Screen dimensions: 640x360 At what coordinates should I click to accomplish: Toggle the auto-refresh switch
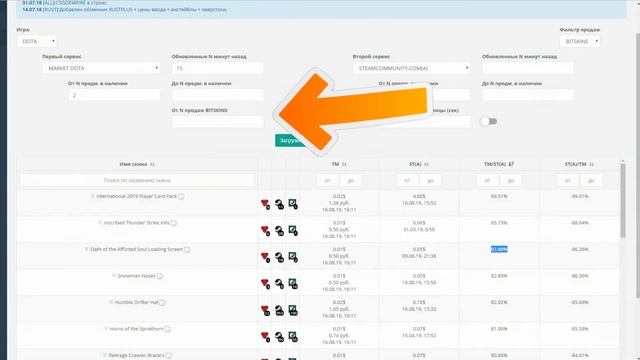click(x=489, y=121)
